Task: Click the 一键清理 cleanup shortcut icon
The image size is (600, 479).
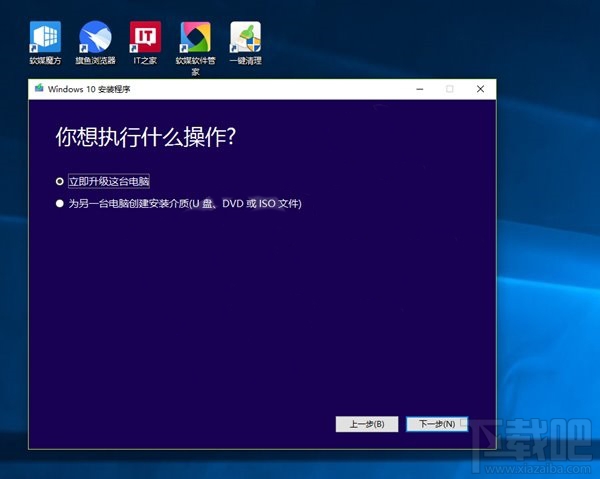Action: pyautogui.click(x=246, y=37)
